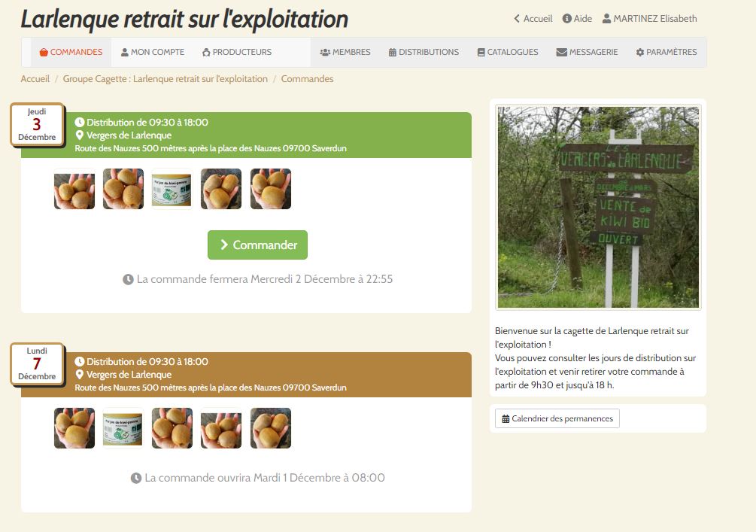Go to Accueil in the breadcrumb
This screenshot has width=756, height=532.
pos(35,78)
